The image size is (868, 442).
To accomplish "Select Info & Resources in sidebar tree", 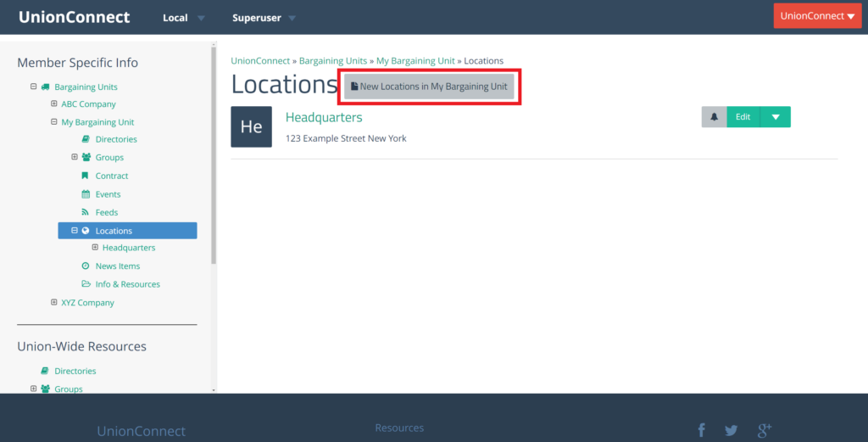I will [127, 284].
